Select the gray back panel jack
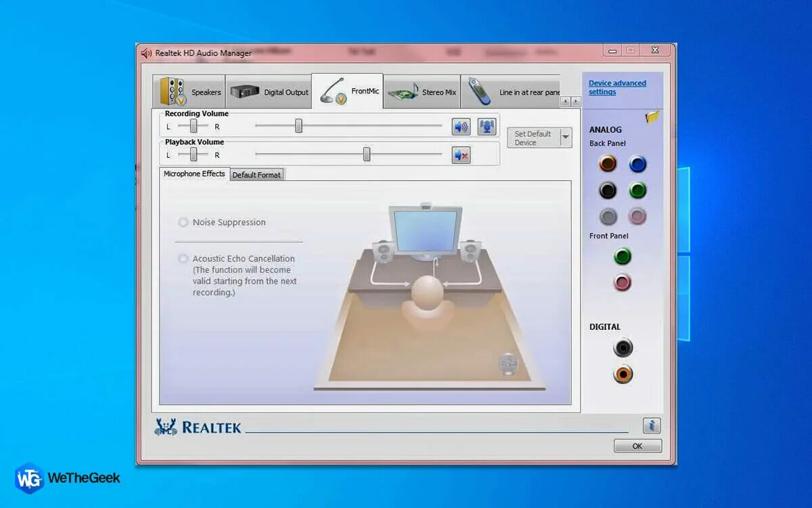The height and width of the screenshot is (508, 812). point(608,217)
